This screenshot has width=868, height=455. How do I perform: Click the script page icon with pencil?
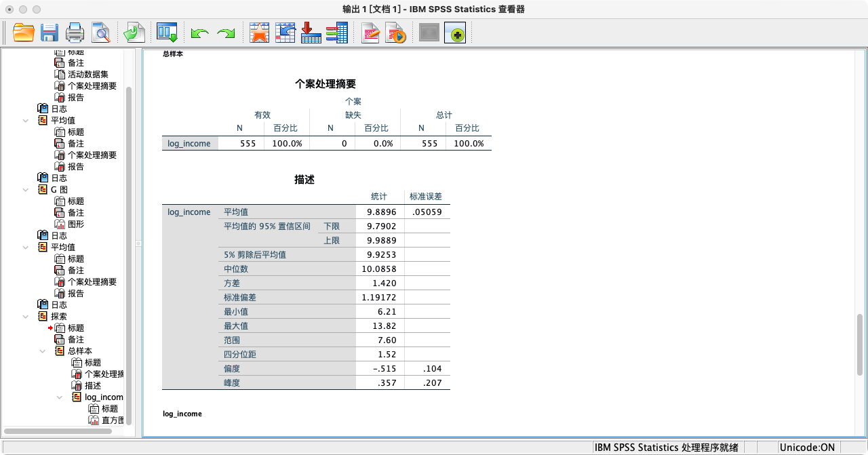[x=370, y=33]
